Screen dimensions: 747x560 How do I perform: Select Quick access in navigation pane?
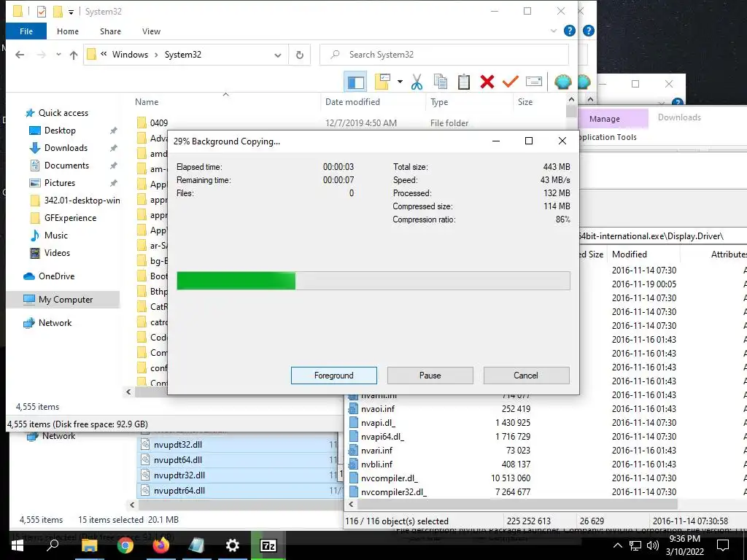pyautogui.click(x=63, y=113)
